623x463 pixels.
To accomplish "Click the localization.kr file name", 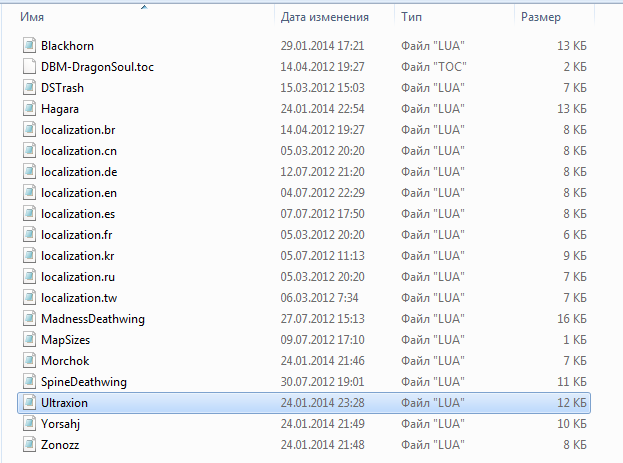I will (77, 256).
